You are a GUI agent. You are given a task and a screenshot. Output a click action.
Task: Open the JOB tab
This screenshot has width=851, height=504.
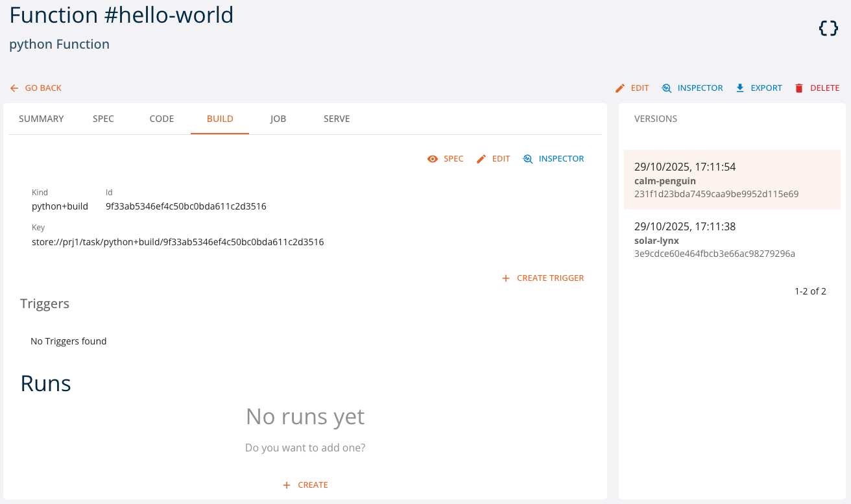278,119
